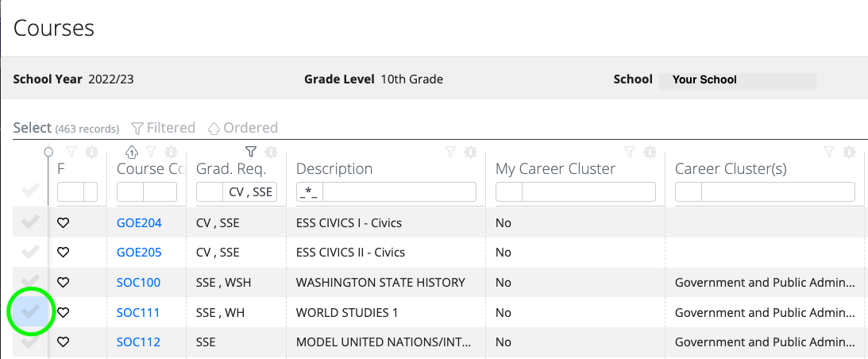The height and width of the screenshot is (359, 868).
Task: Select the SOC111 row checkmark
Action: [x=30, y=312]
